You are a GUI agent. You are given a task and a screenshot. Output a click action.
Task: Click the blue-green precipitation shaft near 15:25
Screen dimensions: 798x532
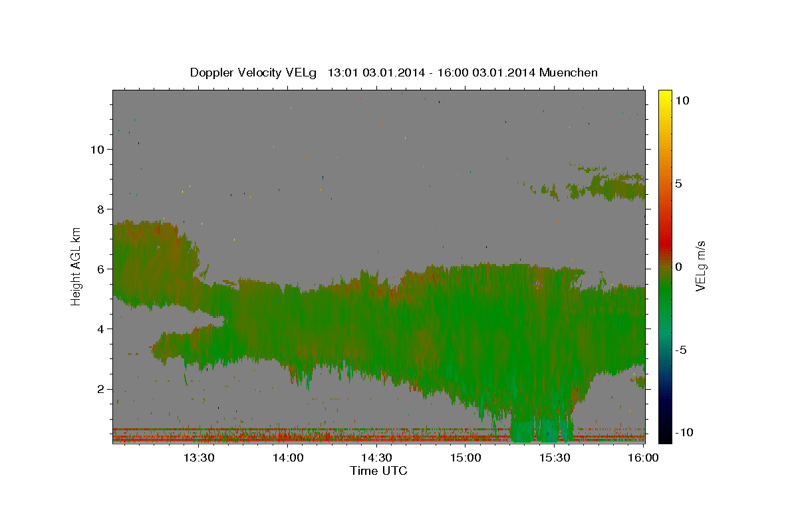(542, 429)
